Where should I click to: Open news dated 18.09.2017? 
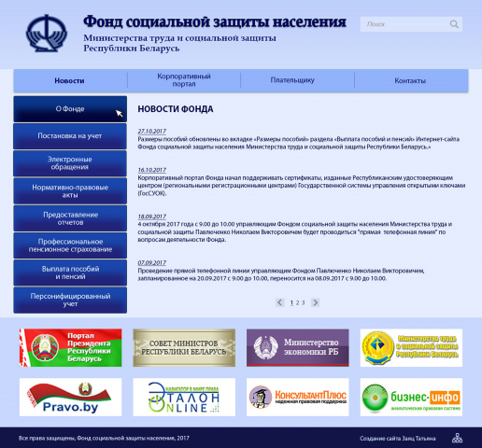[152, 217]
